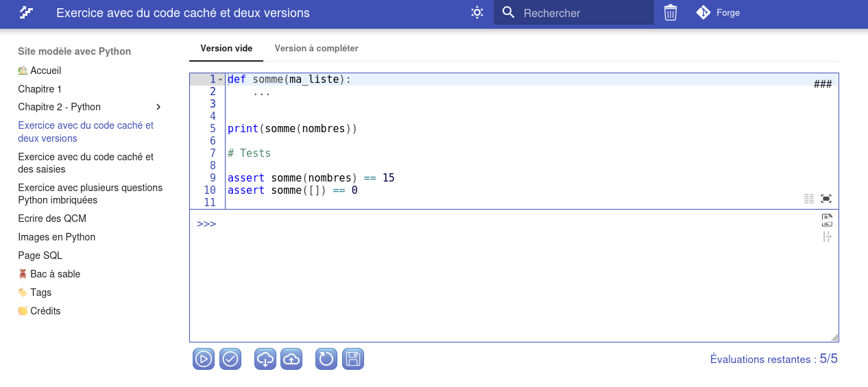
Task: Switch the light/dark theme sun icon
Action: click(477, 12)
